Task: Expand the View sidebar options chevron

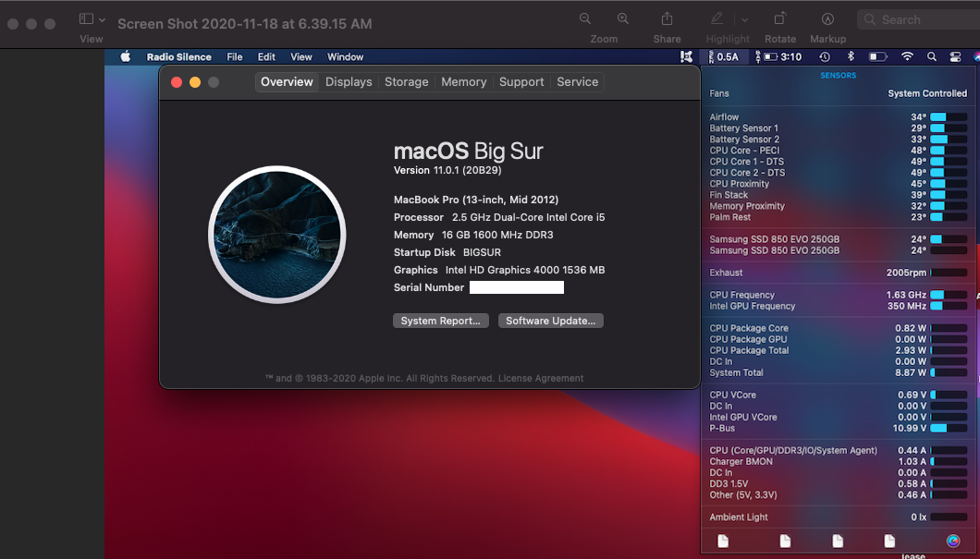Action: click(103, 20)
